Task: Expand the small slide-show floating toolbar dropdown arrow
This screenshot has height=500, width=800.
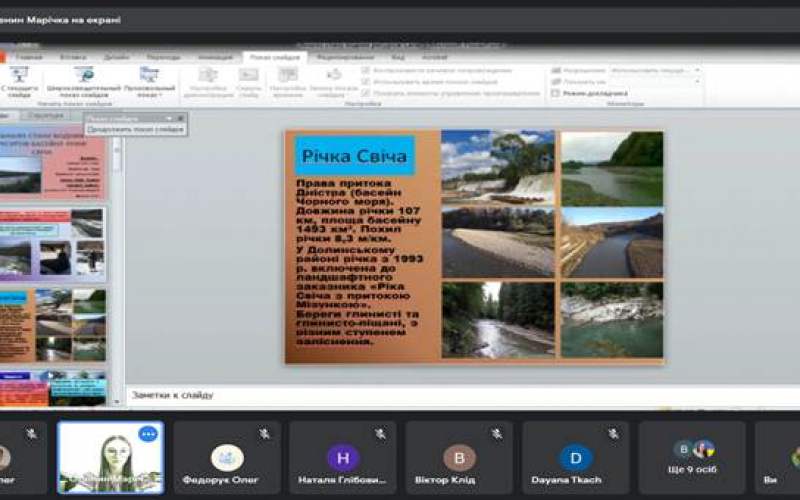Action: click(169, 118)
